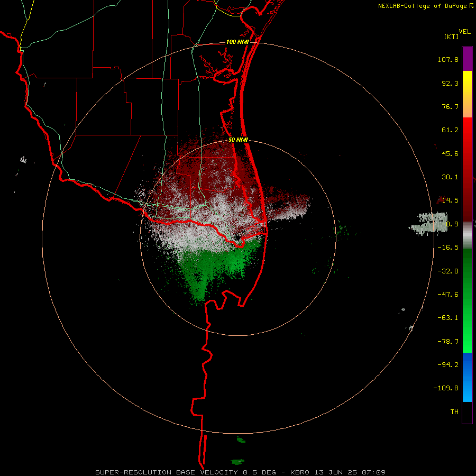Click the [KT] units label

pyautogui.click(x=452, y=36)
